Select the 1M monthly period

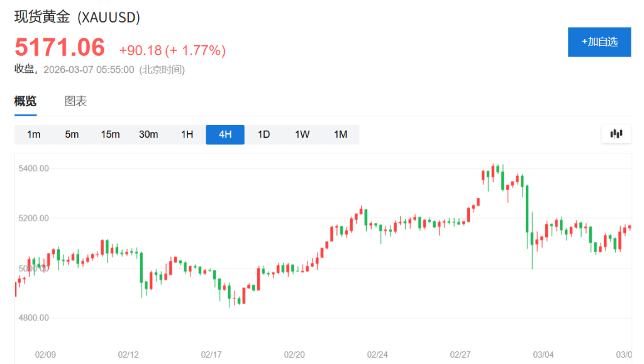[340, 135]
